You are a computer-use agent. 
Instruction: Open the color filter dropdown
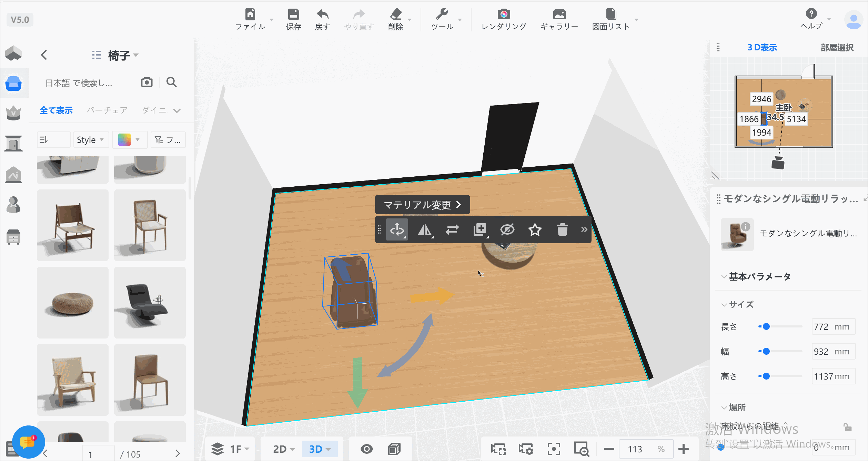pos(130,140)
